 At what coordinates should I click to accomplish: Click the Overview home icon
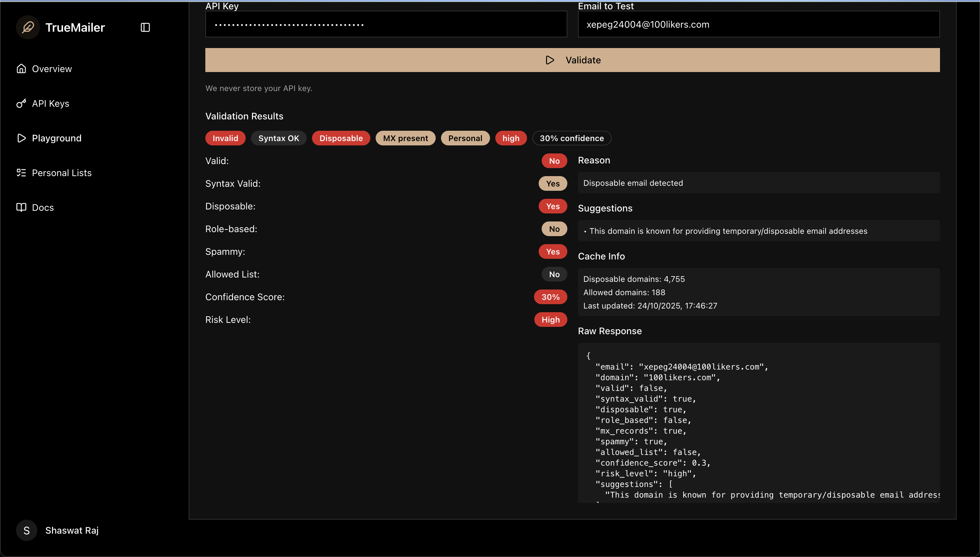[21, 69]
